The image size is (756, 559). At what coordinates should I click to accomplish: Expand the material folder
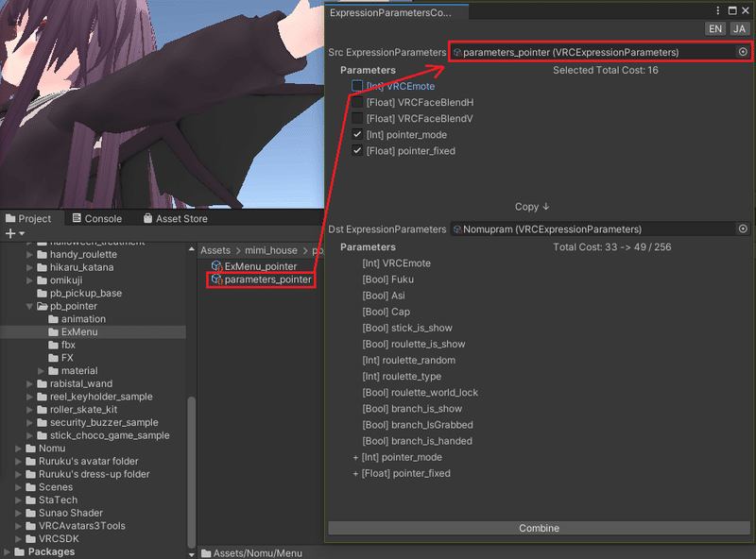(41, 371)
